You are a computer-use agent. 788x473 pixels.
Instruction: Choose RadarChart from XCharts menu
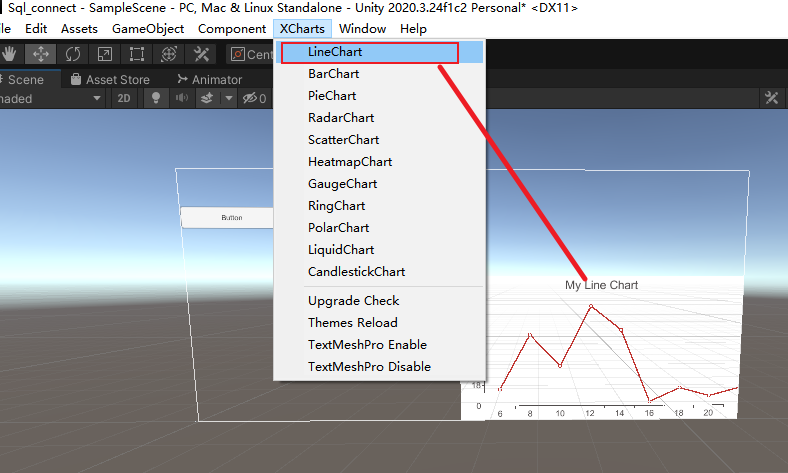coord(379,118)
